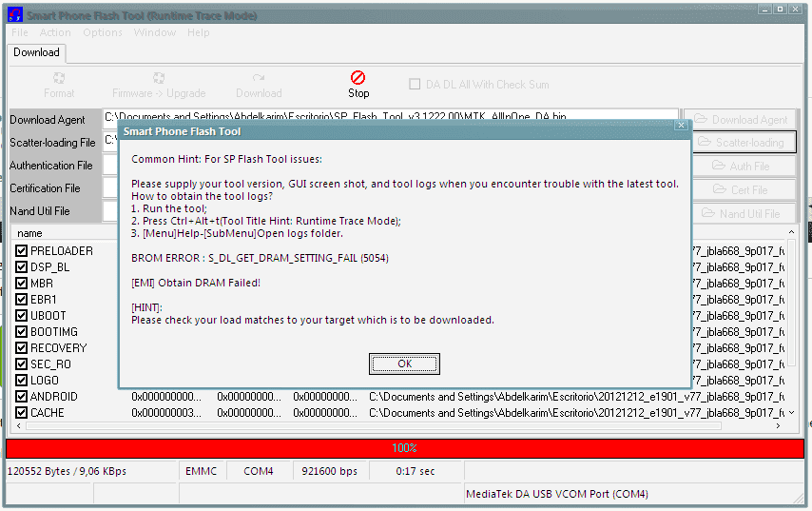Click the Download Agent browse button
The height and width of the screenshot is (511, 812).
click(740, 120)
